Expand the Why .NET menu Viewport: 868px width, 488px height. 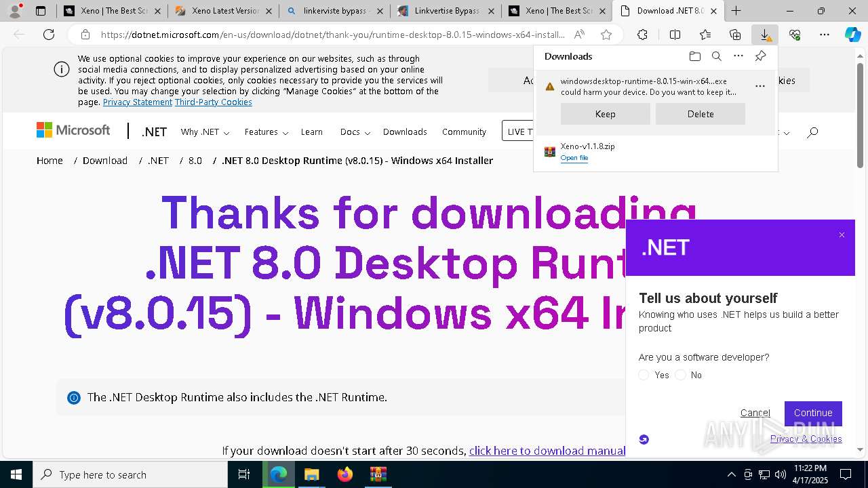click(205, 131)
